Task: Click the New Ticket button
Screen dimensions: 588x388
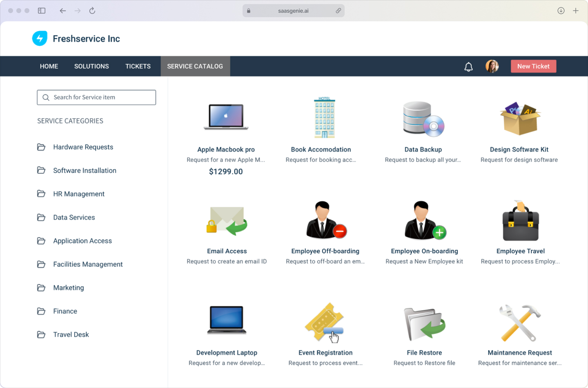Action: (533, 66)
